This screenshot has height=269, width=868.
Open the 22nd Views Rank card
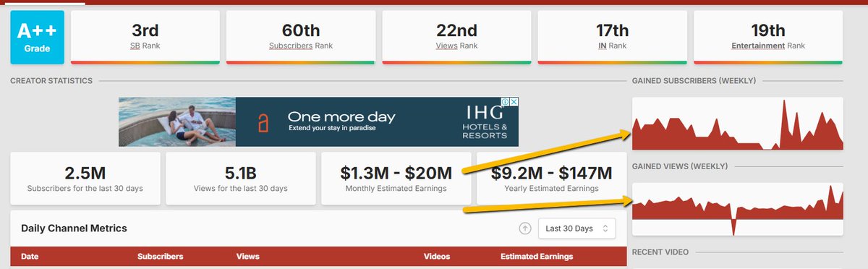(456, 37)
